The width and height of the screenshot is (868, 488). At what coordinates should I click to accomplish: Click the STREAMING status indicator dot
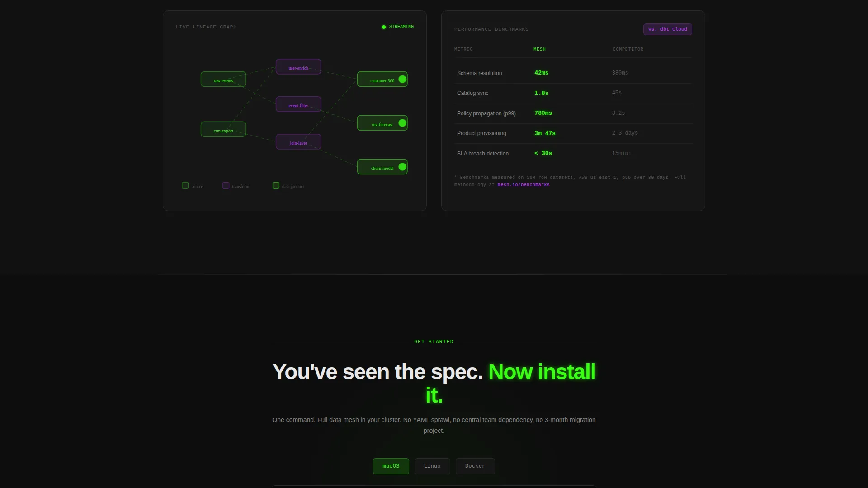384,27
